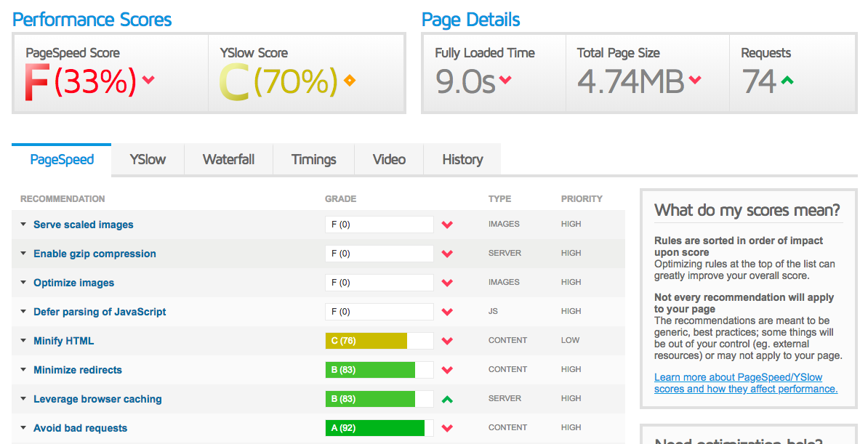Expand the Serve scaled images triangle
The width and height of the screenshot is (868, 444).
click(23, 225)
